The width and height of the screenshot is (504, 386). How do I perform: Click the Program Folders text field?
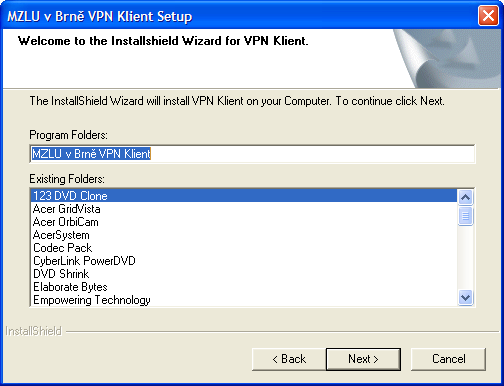tap(252, 154)
